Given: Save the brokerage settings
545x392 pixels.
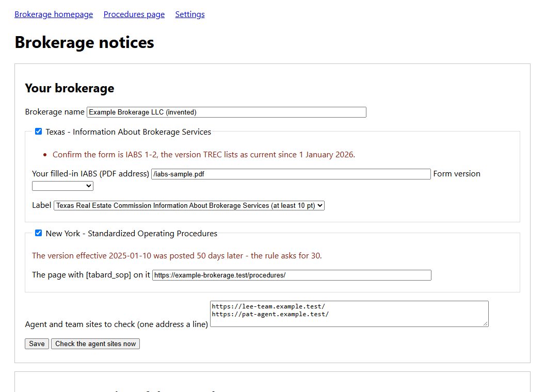Looking at the screenshot, I should coord(37,344).
